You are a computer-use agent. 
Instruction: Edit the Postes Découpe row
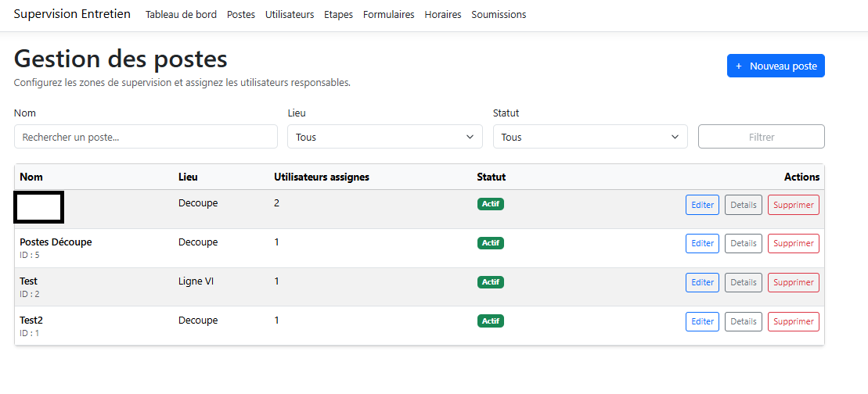702,243
